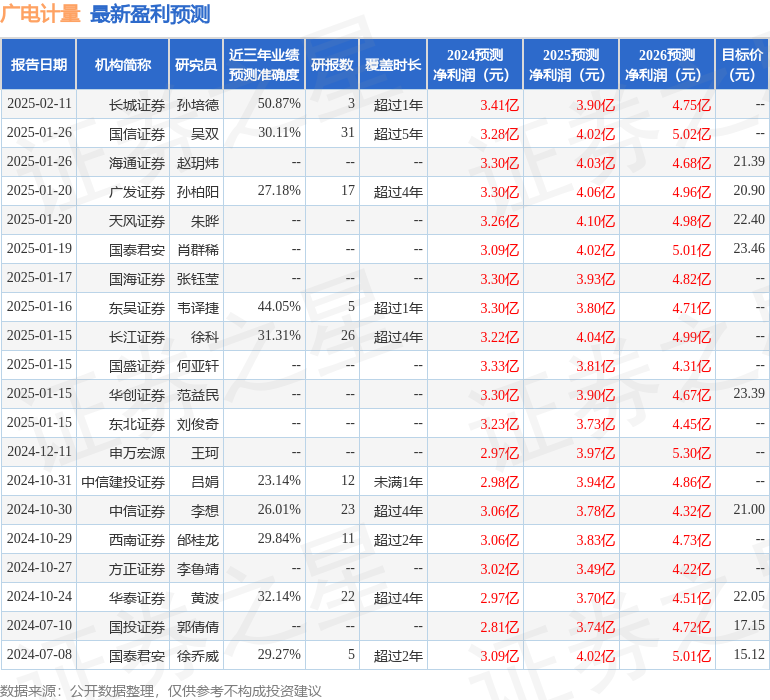The width and height of the screenshot is (770, 700).
Task: Click coverage duration 未满1年
Action: 398,481
